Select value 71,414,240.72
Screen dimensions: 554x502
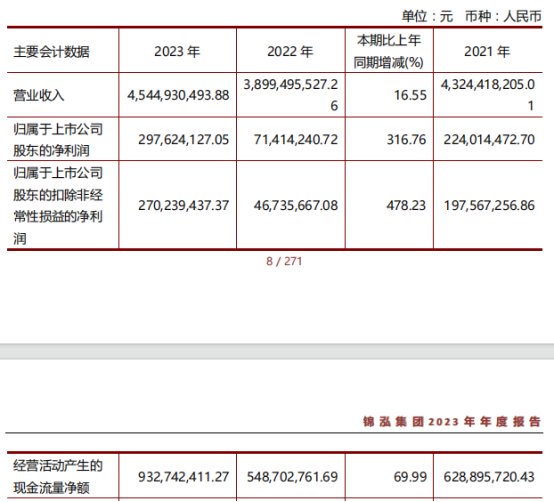296,140
